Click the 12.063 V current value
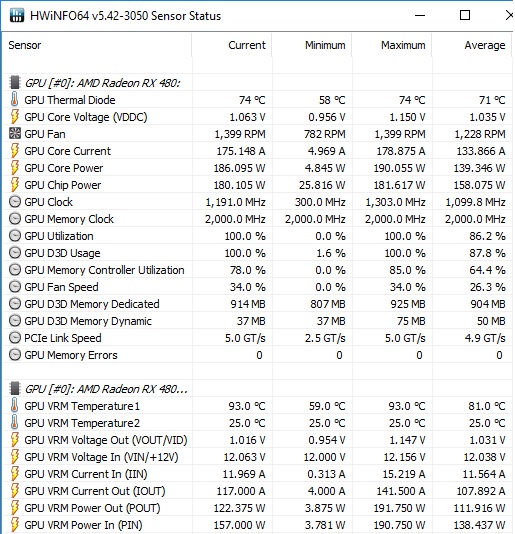The image size is (515, 534). [244, 457]
